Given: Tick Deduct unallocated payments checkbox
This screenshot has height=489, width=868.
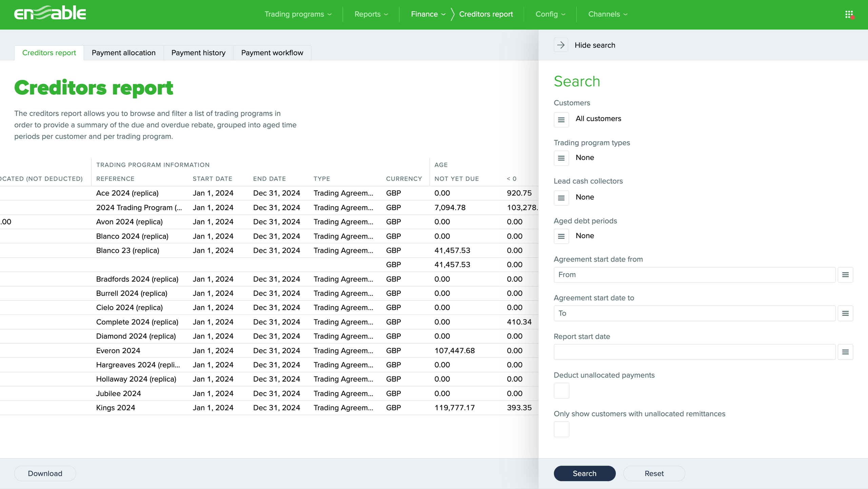Looking at the screenshot, I should 561,390.
